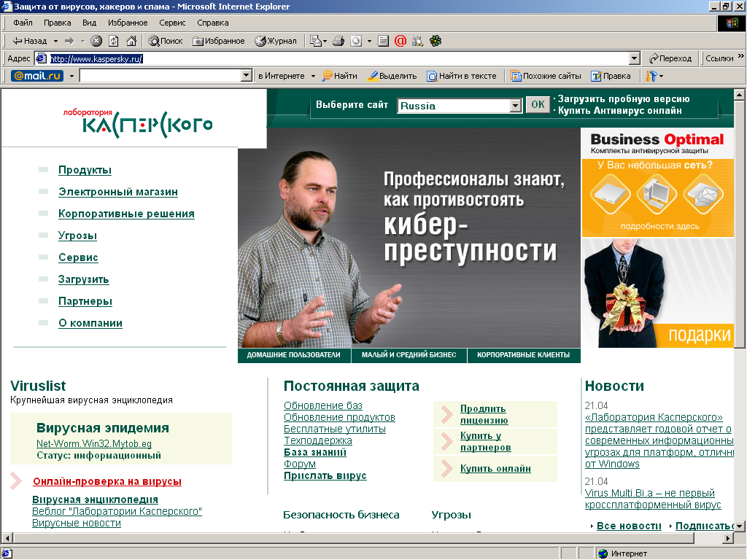Open the Справка menu
This screenshot has width=747, height=560.
tap(212, 23)
